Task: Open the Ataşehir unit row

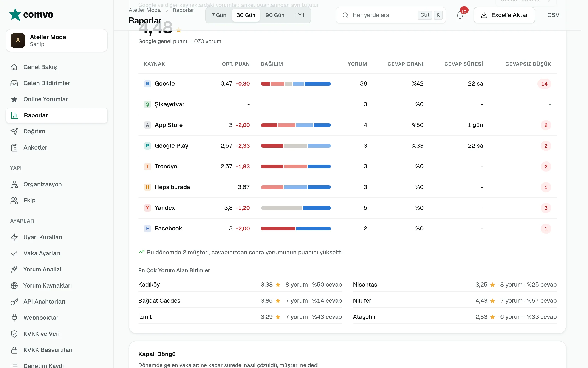Action: tap(455, 317)
